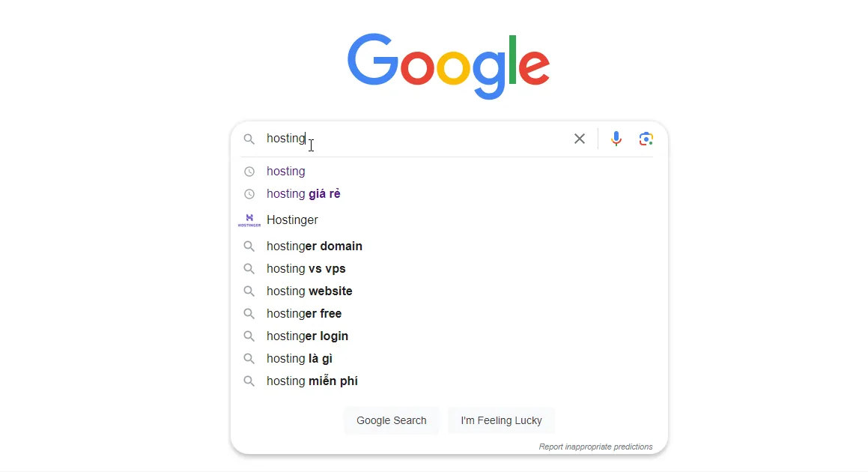Viewport: 868px width, 472px height.
Task: Click the Hostinger logo icon in suggestions
Action: [x=249, y=220]
